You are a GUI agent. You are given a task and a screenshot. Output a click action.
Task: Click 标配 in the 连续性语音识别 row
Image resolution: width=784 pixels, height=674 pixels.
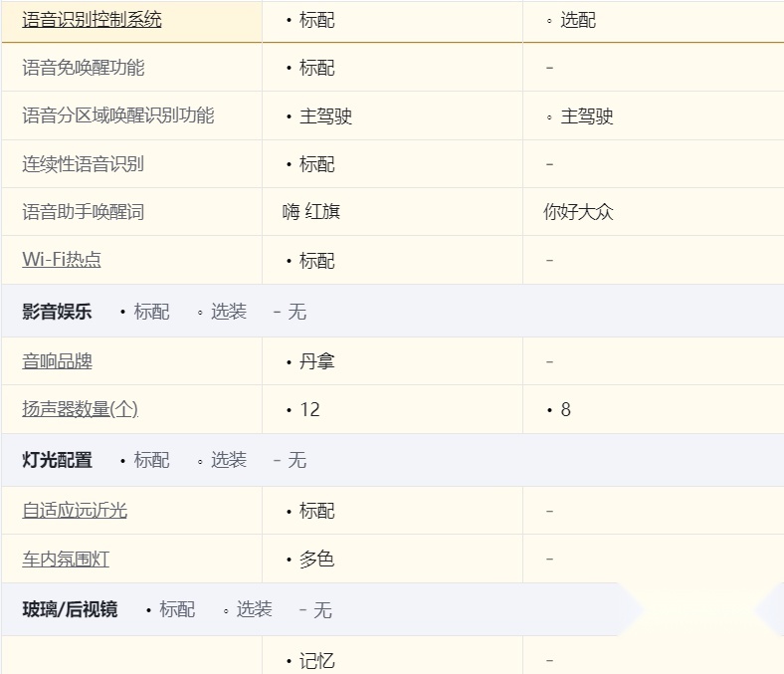[316, 164]
